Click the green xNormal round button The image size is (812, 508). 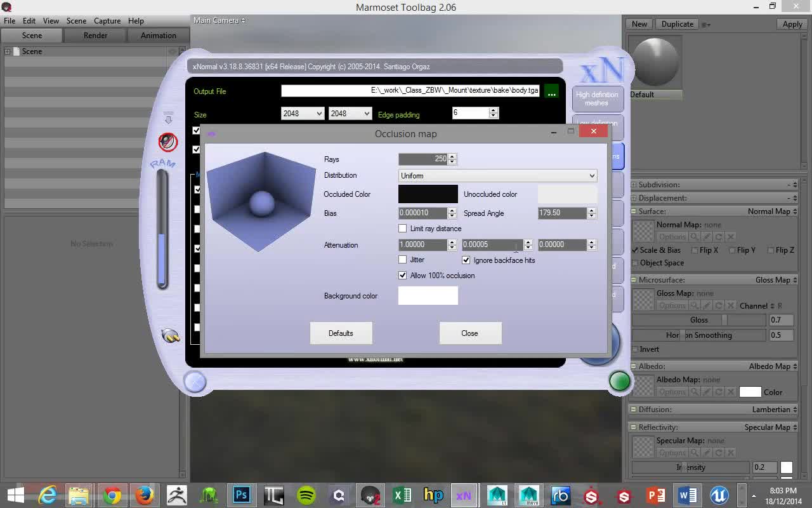tap(619, 381)
